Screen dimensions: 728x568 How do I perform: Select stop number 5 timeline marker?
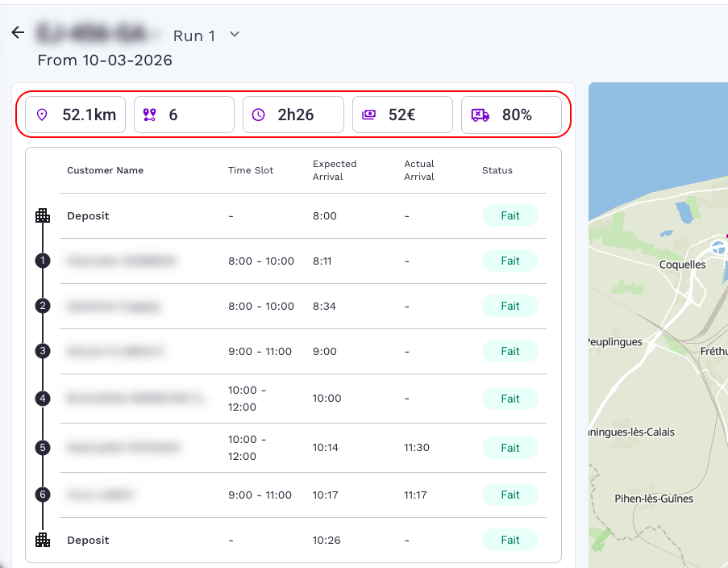click(43, 448)
